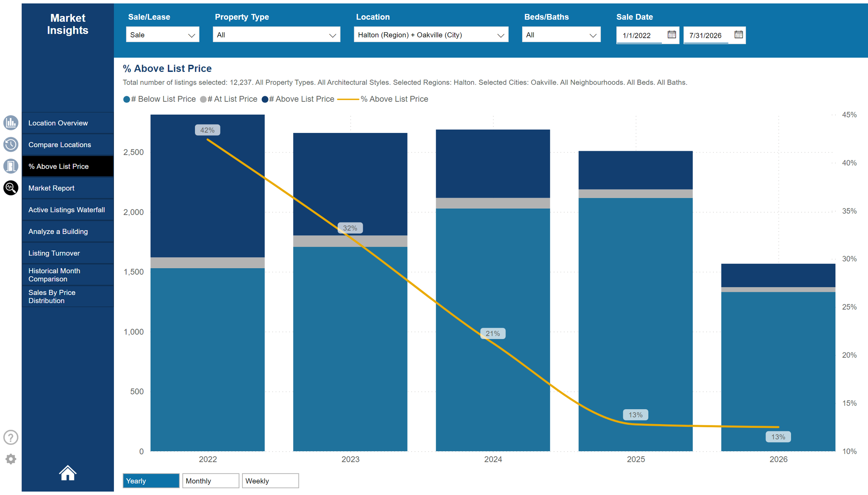Click the 32% data label on 2023
Screen dimensions: 868x495
point(350,228)
